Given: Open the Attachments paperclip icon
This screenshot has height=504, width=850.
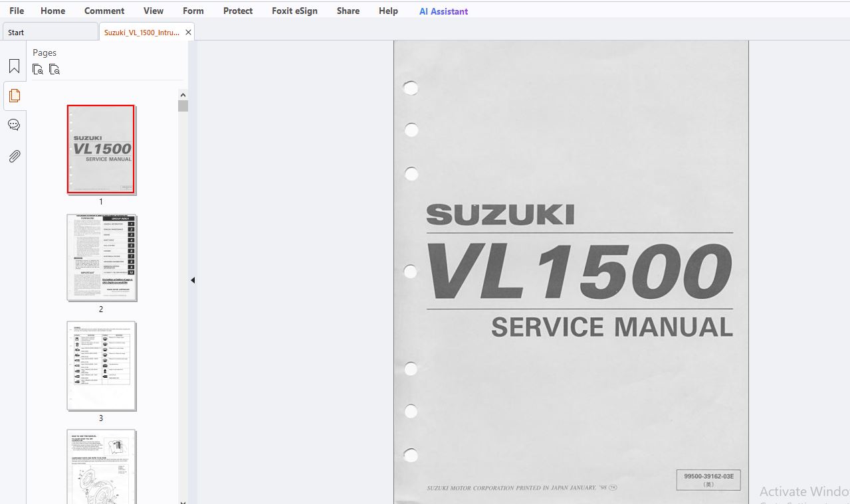Looking at the screenshot, I should 14,156.
